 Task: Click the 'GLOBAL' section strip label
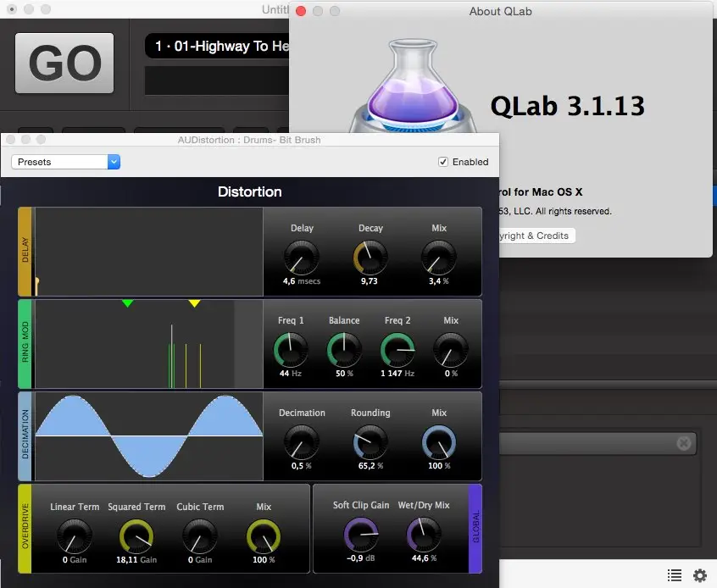click(476, 527)
